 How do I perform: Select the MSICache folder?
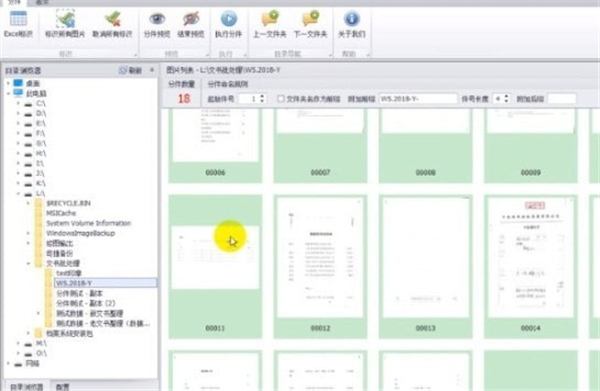pos(61,213)
